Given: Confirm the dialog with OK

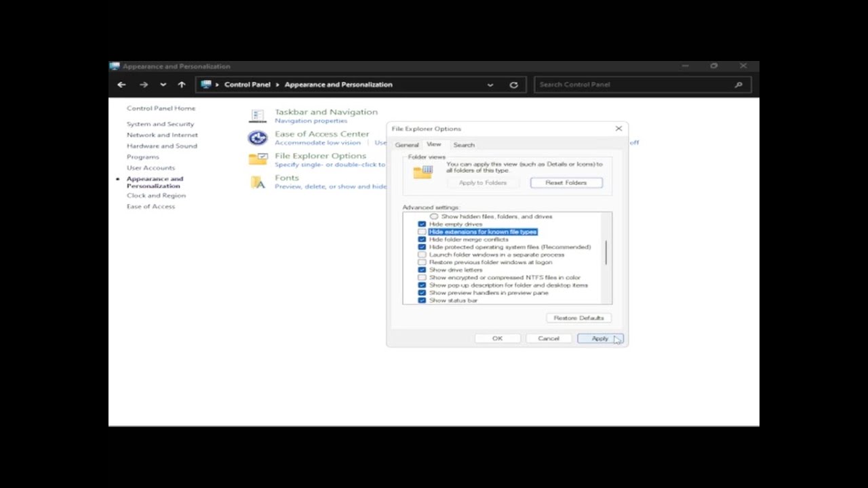Looking at the screenshot, I should point(497,338).
